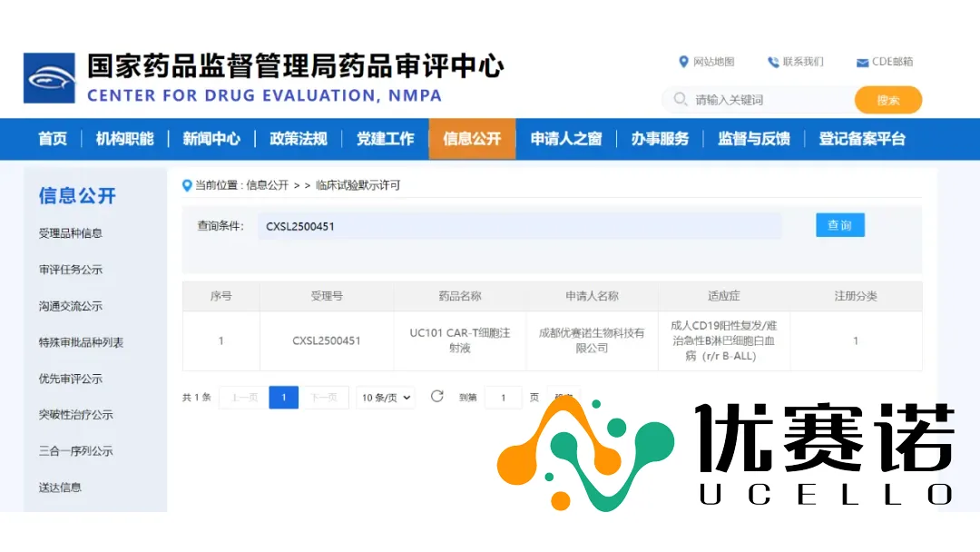
Task: Open the 信息公开 navigation tab
Action: coord(472,139)
